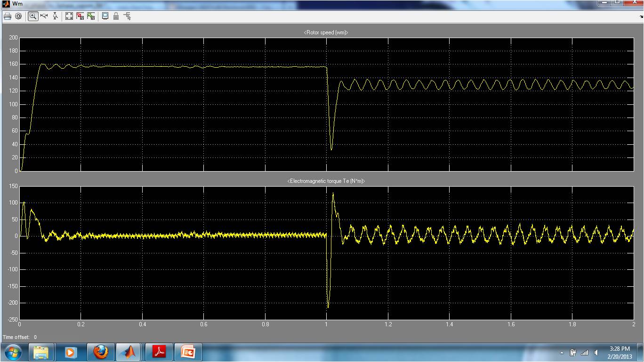Open Adobe Reader from the taskbar
The width and height of the screenshot is (644, 362).
[159, 352]
